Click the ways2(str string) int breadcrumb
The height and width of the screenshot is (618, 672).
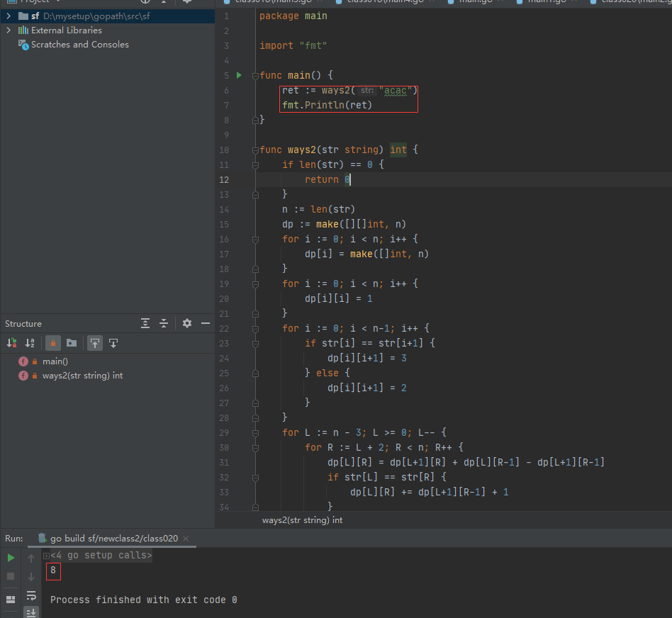tap(302, 520)
